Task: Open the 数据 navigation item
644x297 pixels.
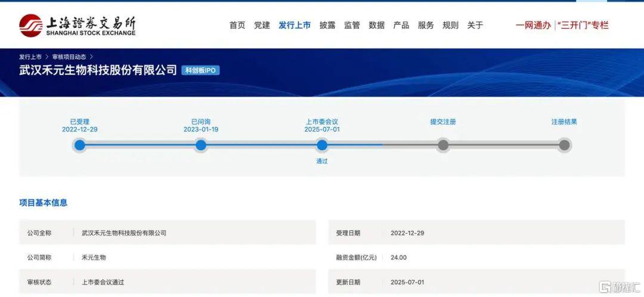Action: [377, 25]
